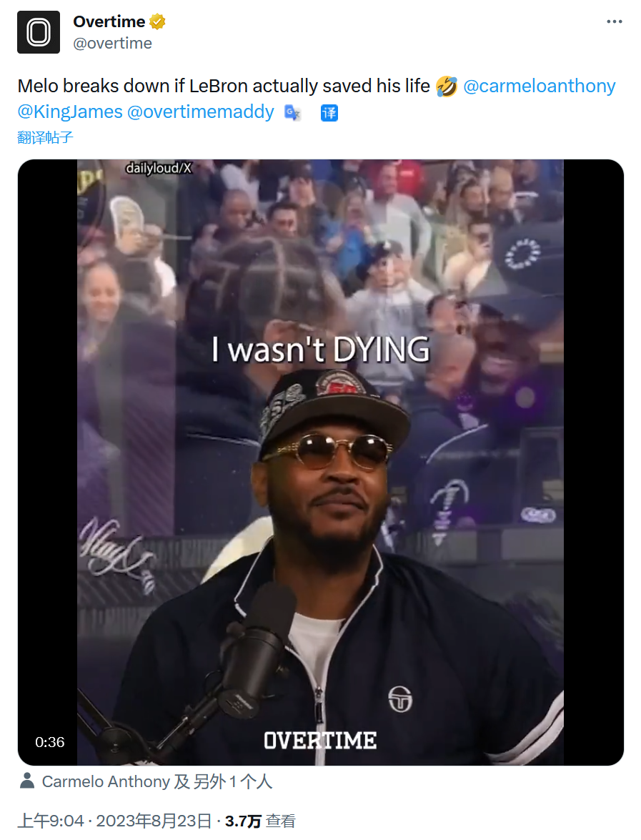Click the gold verified badge

158,22
